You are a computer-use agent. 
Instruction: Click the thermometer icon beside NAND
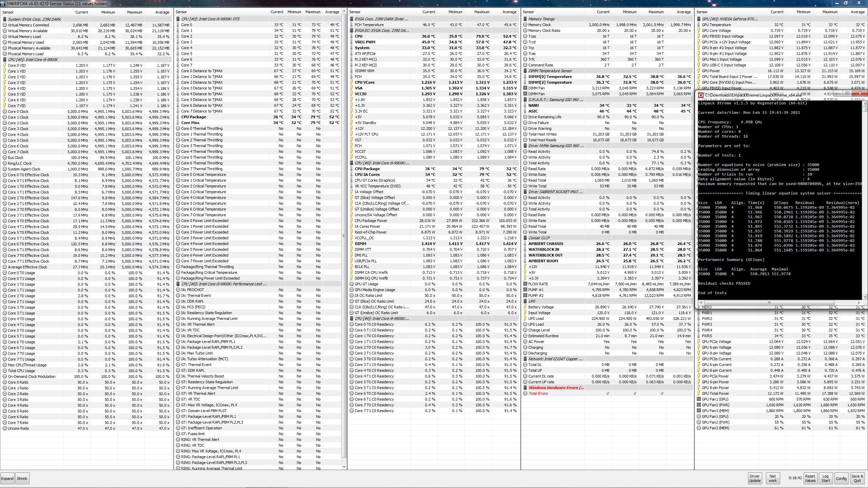click(x=525, y=105)
